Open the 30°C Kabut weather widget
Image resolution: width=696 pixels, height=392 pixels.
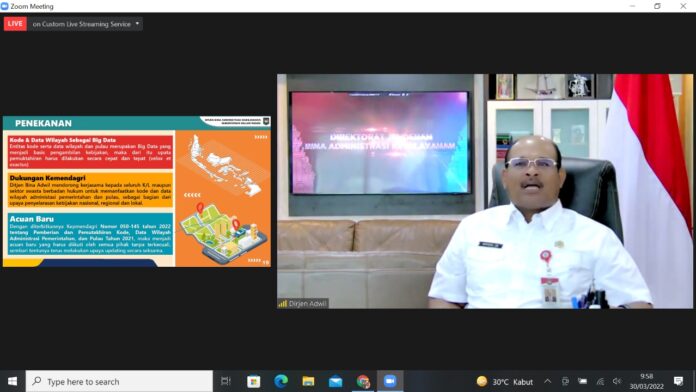tap(504, 381)
